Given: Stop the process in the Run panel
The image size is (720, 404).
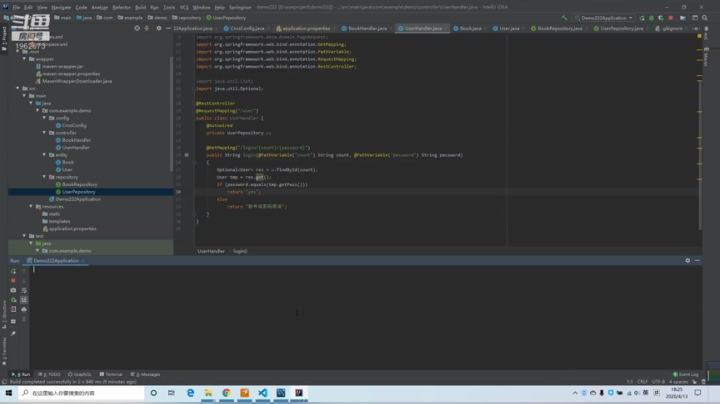Looking at the screenshot, I should (x=13, y=281).
